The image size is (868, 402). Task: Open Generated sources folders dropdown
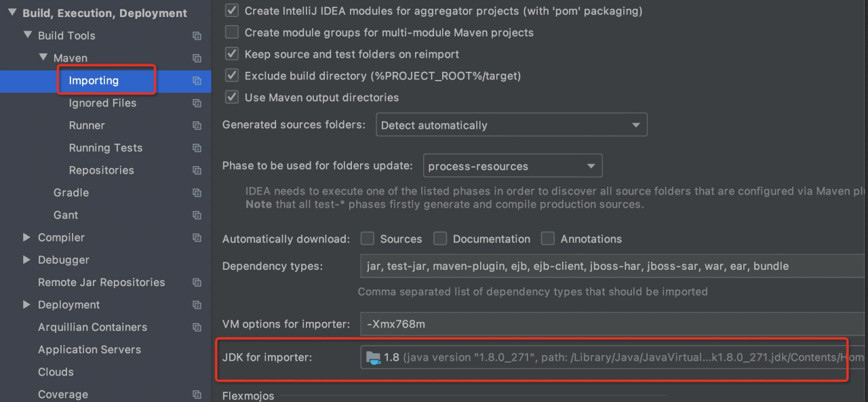coord(511,125)
